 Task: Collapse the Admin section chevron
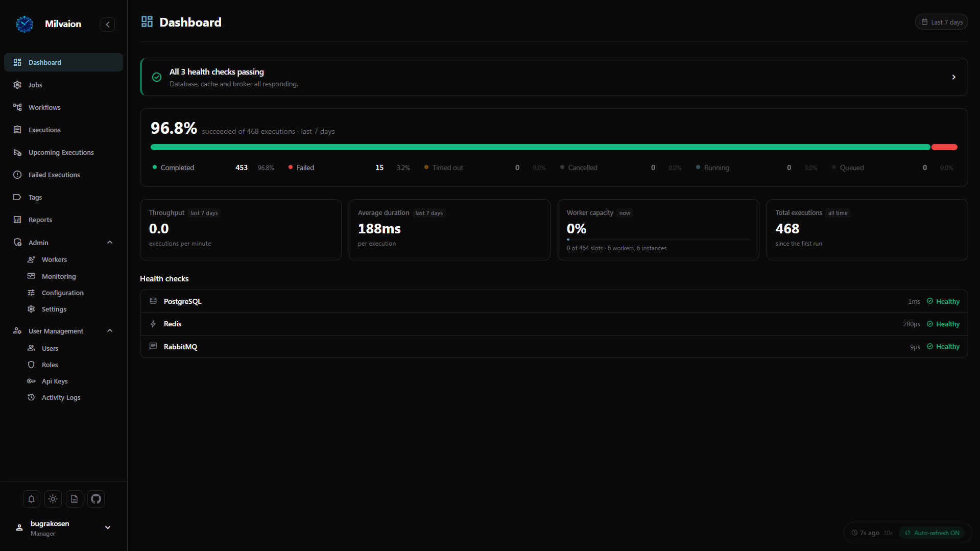(x=110, y=243)
